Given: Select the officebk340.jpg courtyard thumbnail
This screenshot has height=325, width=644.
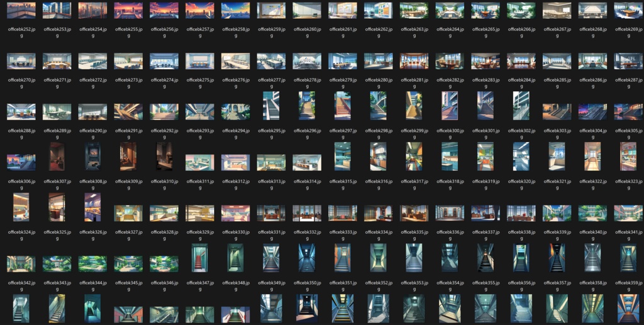Looking at the screenshot, I should 593,213.
